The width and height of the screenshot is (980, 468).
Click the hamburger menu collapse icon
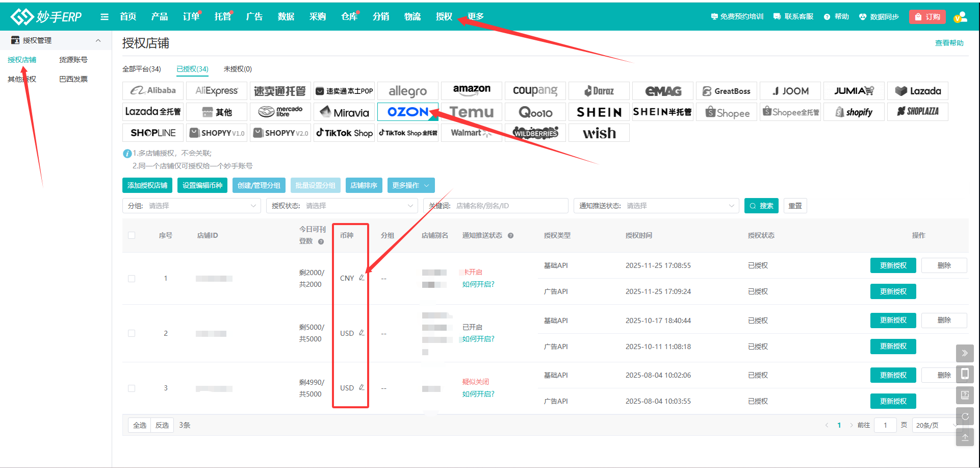coord(105,17)
